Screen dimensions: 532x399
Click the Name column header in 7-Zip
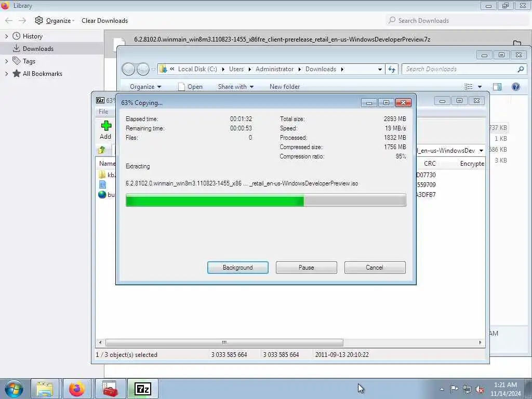click(x=107, y=164)
